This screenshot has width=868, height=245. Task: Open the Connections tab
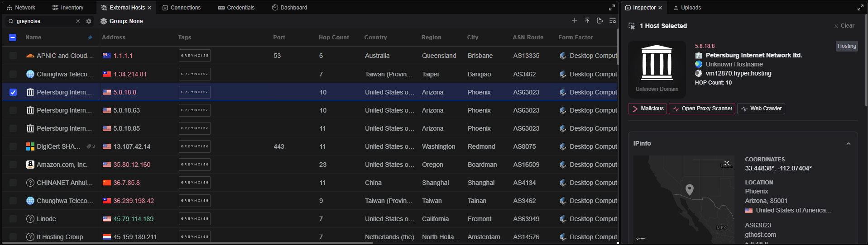pos(182,8)
